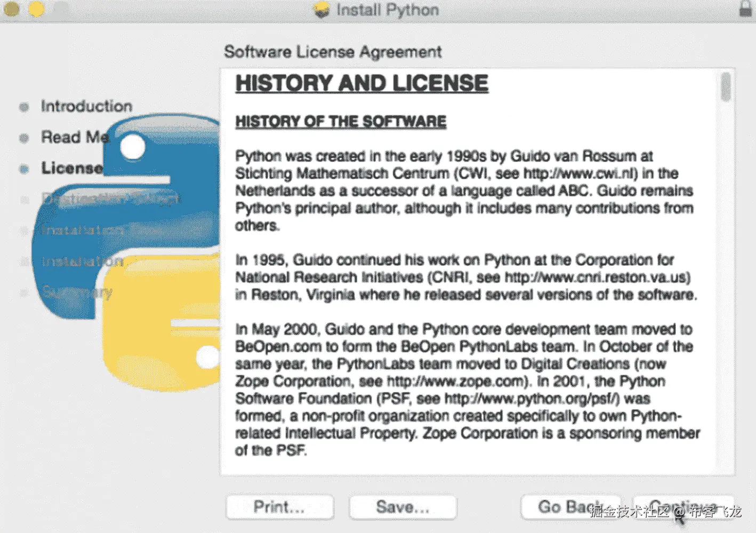Viewport: 756px width, 533px height.
Task: Click the Print… button
Action: click(279, 507)
